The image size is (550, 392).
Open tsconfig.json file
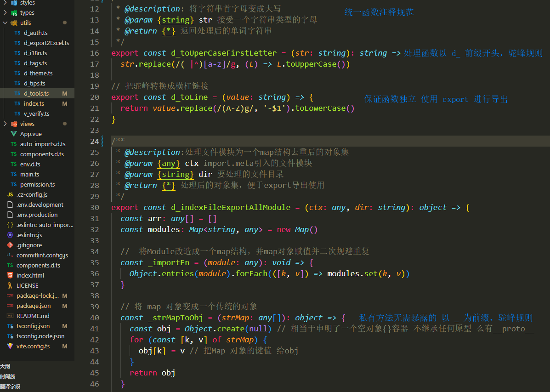pyautogui.click(x=33, y=326)
